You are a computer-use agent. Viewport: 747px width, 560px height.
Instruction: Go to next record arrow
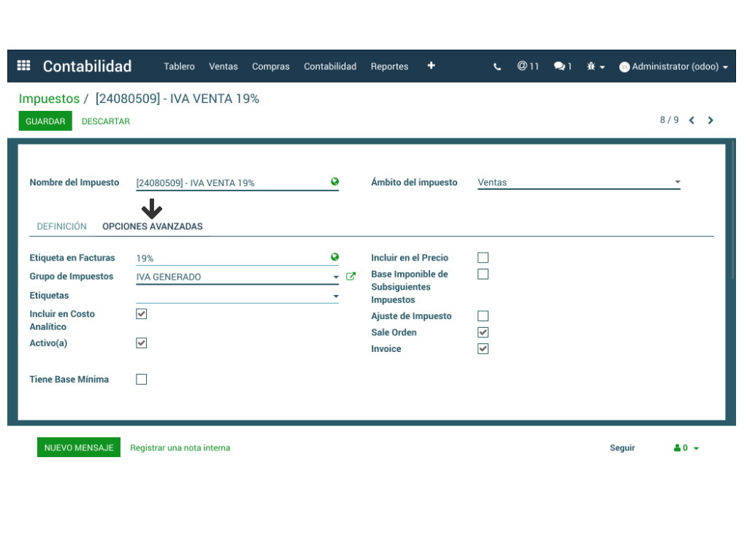pos(710,120)
